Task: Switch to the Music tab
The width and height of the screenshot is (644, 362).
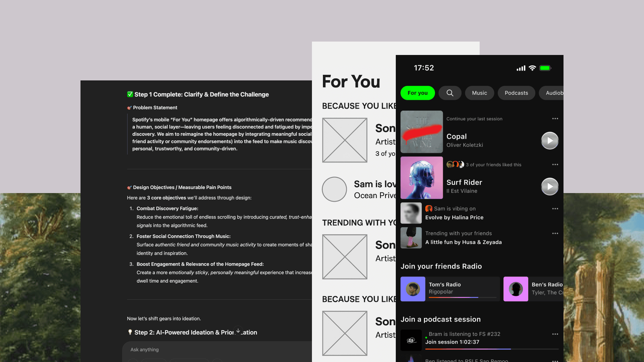Action: coord(479,93)
